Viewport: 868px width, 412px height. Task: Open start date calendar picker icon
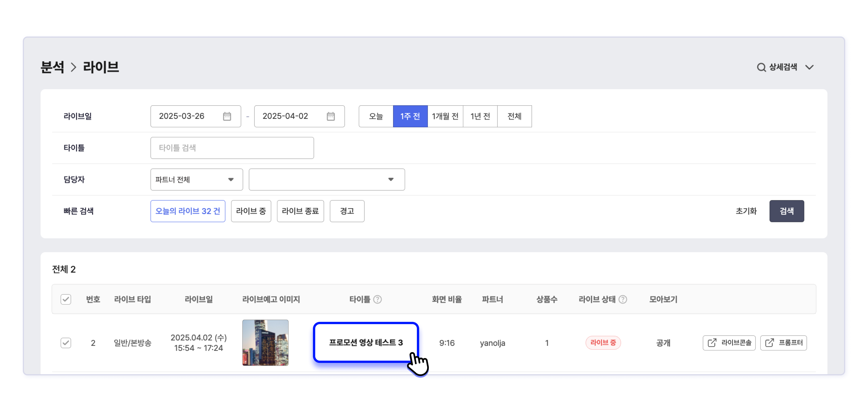tap(227, 116)
